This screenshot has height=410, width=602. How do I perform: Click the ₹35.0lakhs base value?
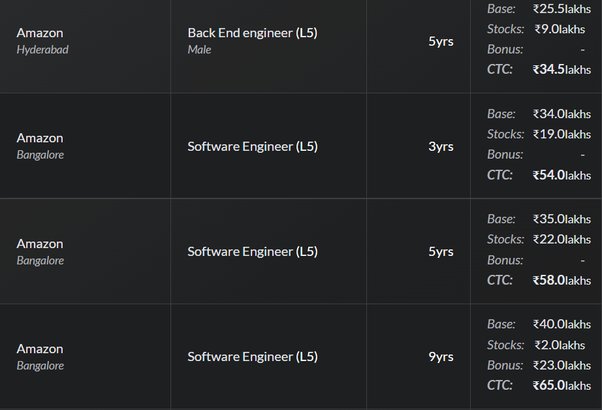pyautogui.click(x=562, y=219)
